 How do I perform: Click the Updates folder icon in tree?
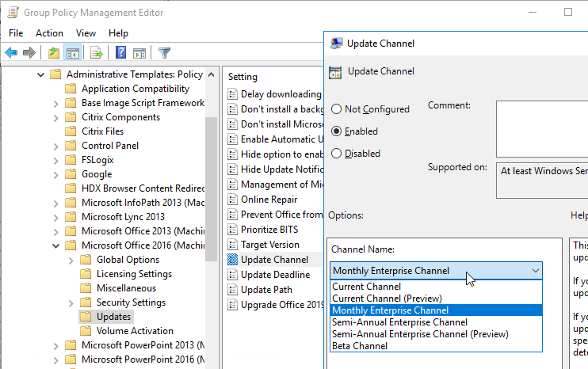pos(86,317)
